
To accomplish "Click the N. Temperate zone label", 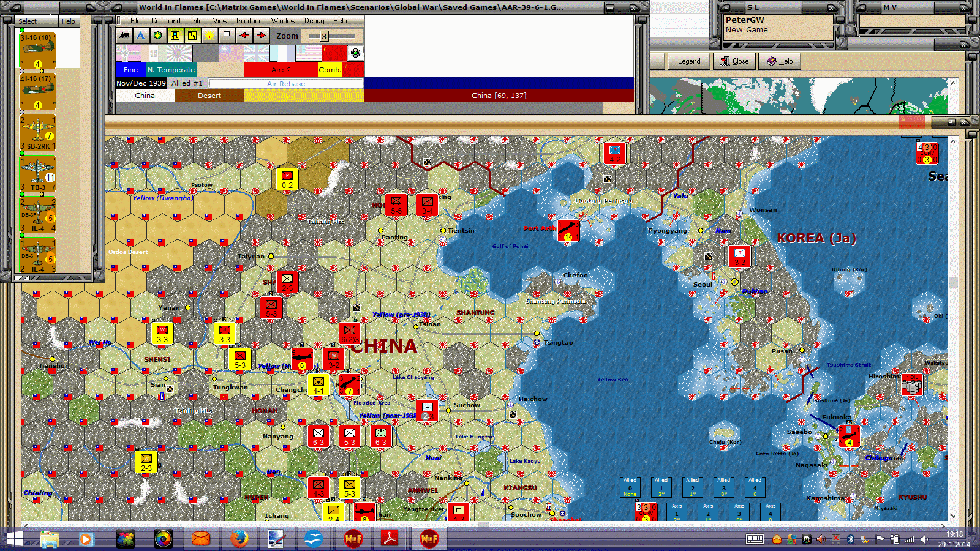I will [171, 70].
